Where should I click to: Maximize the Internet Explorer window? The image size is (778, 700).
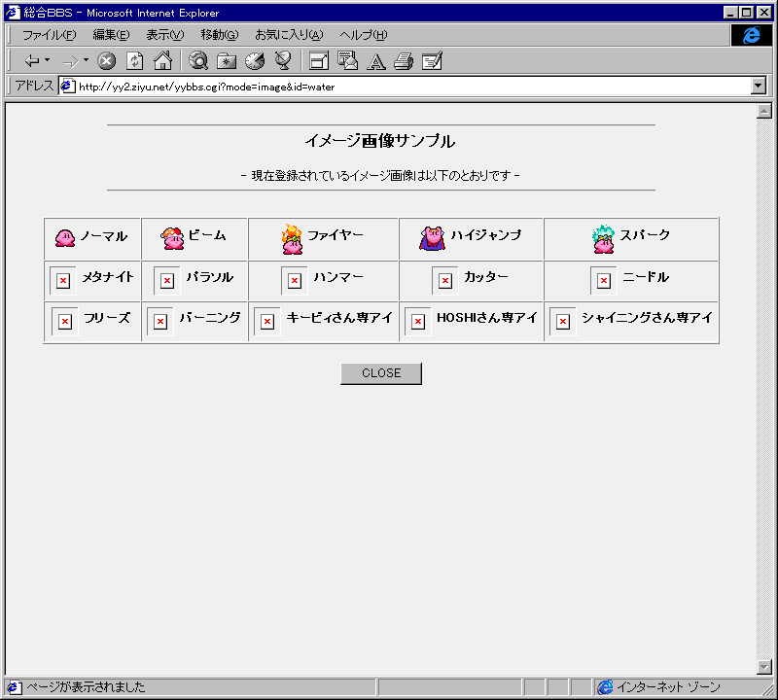(x=746, y=13)
